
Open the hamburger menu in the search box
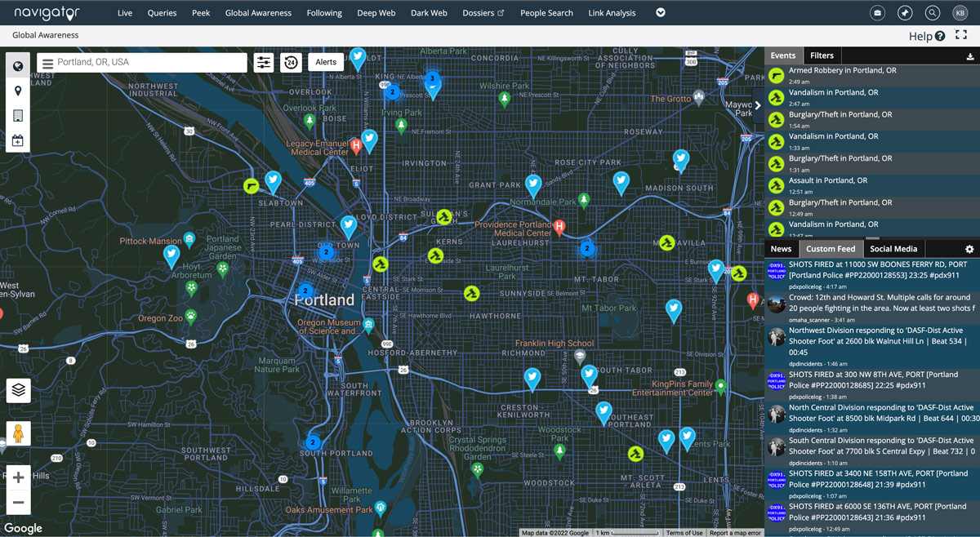coord(47,63)
